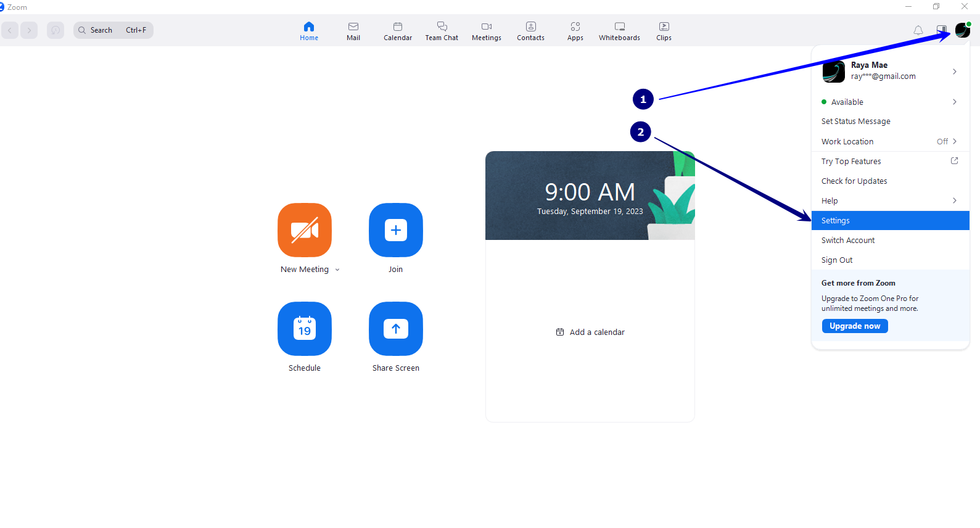Click the external link icon beside Try Top Features
Screen dimensions: 980x528
tap(954, 161)
